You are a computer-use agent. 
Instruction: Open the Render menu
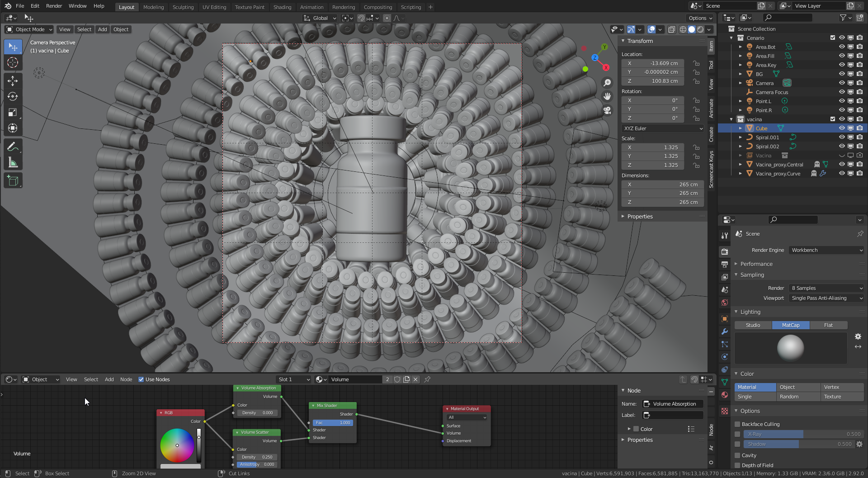coord(54,6)
